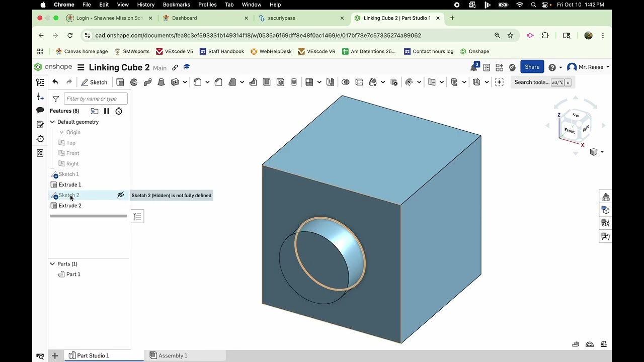This screenshot has width=644, height=362.
Task: Open the notifications bell
Action: (474, 67)
